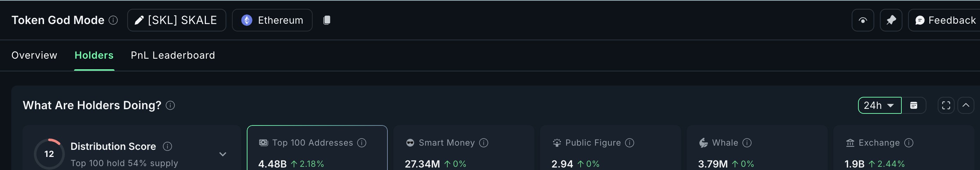This screenshot has width=980, height=170.
Task: Click info icon beside Token God Mode
Action: 113,20
